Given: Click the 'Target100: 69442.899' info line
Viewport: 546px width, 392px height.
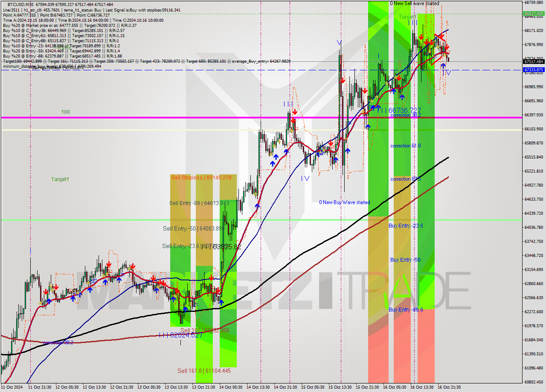Looking at the screenshot, I should pos(146,61).
